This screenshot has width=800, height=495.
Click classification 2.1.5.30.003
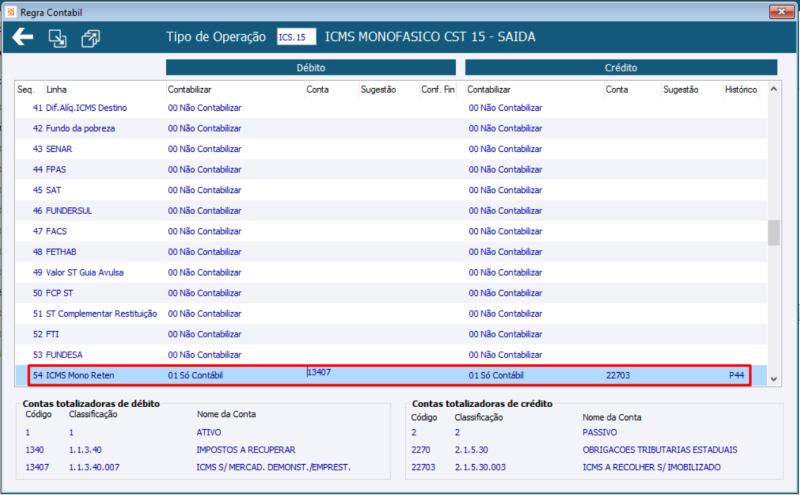pos(480,467)
